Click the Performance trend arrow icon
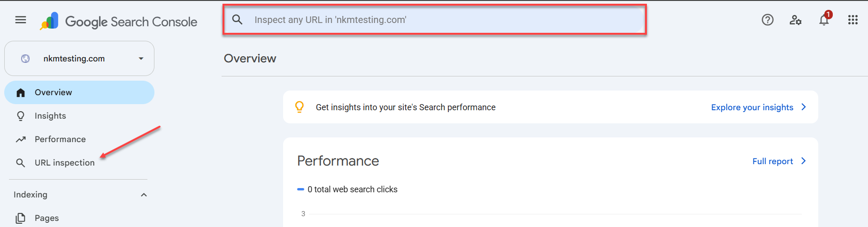 point(21,139)
